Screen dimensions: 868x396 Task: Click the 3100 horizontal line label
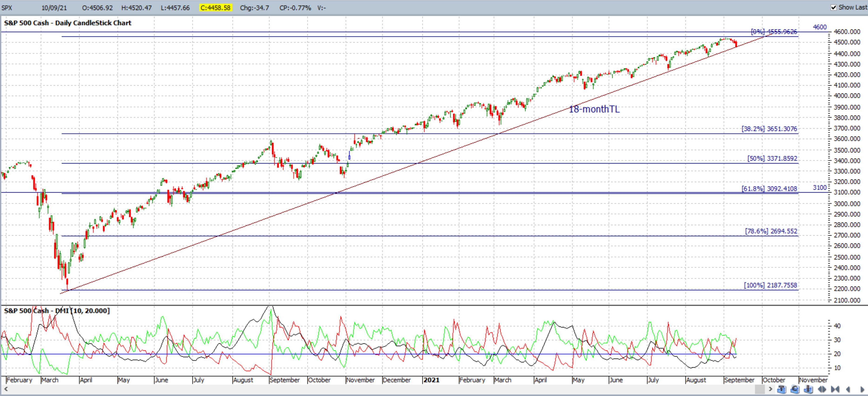[x=819, y=188]
